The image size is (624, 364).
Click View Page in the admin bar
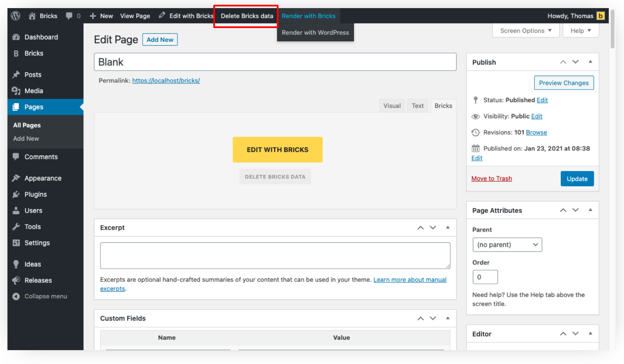[x=135, y=16]
